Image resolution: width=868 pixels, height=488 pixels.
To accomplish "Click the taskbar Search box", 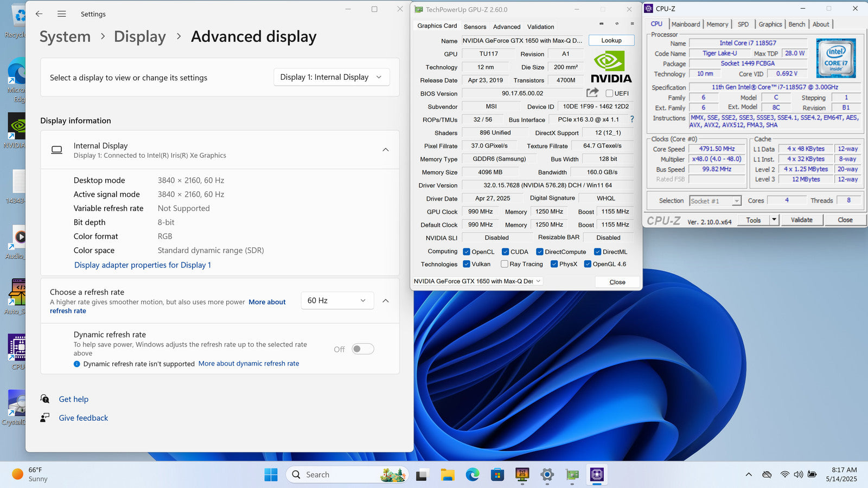I will 347,474.
